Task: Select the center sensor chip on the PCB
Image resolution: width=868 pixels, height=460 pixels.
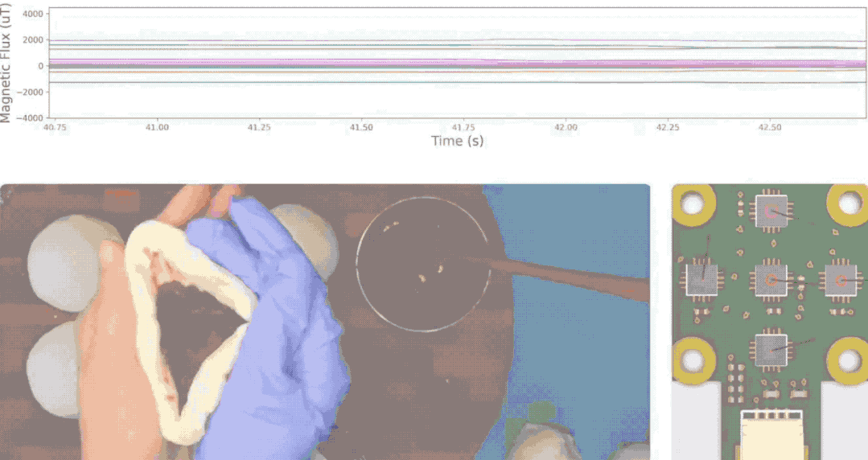Action: pos(771,280)
